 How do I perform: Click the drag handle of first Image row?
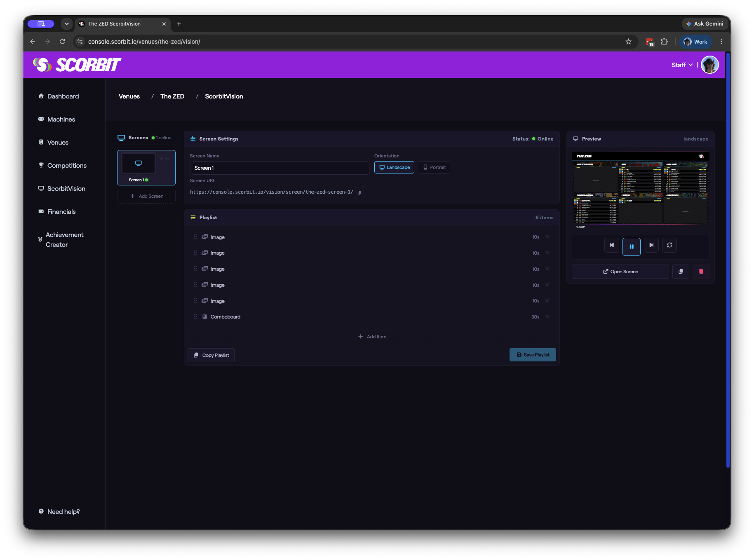point(195,237)
